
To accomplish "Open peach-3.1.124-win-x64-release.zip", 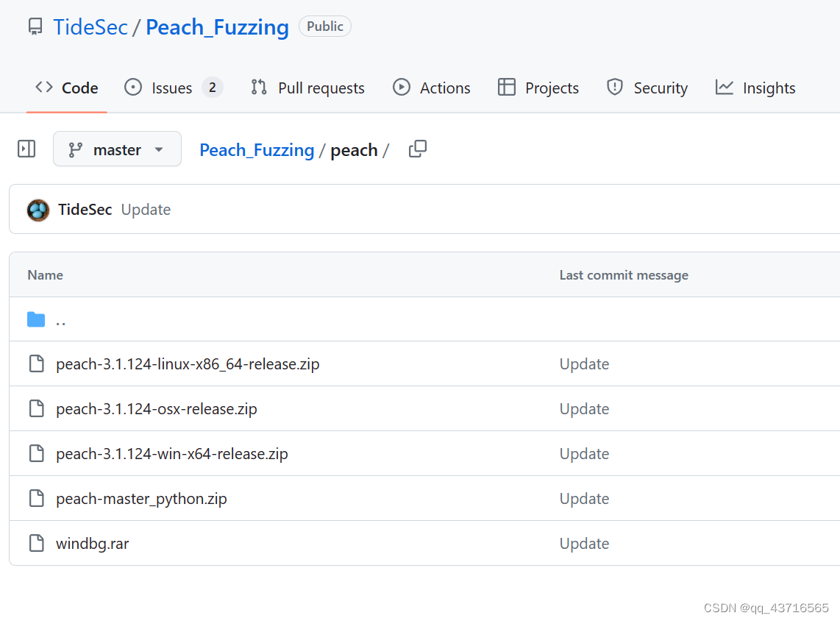I will point(171,453).
